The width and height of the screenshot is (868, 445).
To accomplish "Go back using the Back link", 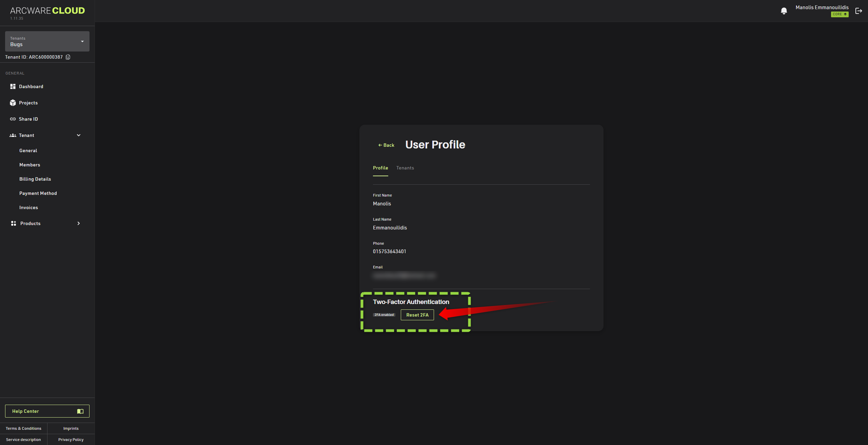I will point(386,145).
